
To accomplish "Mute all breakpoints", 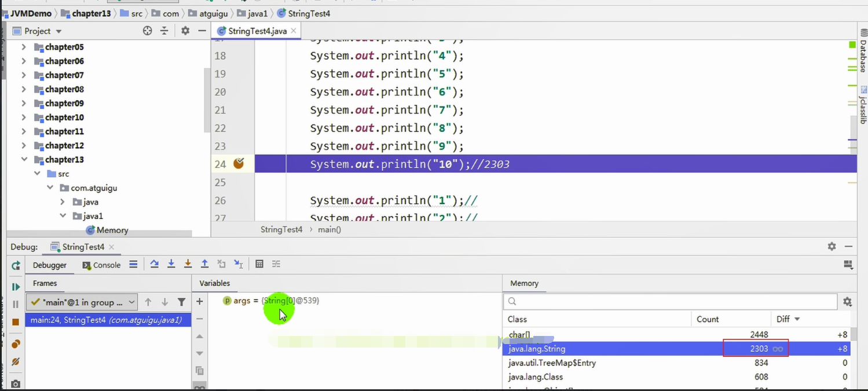I will 16,361.
